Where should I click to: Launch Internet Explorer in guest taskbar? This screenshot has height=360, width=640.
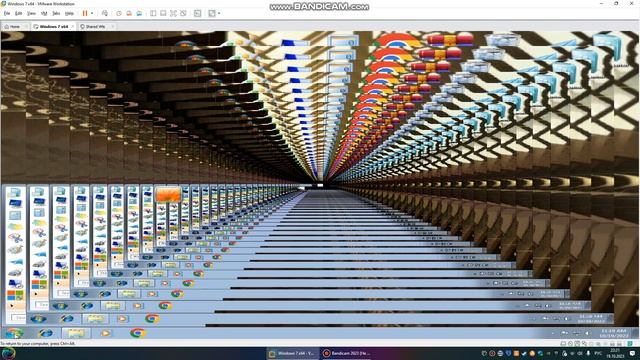pyautogui.click(x=45, y=333)
